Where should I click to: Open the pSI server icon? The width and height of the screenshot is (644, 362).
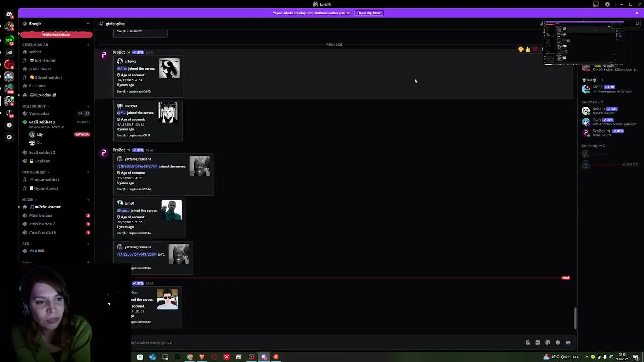tap(9, 52)
